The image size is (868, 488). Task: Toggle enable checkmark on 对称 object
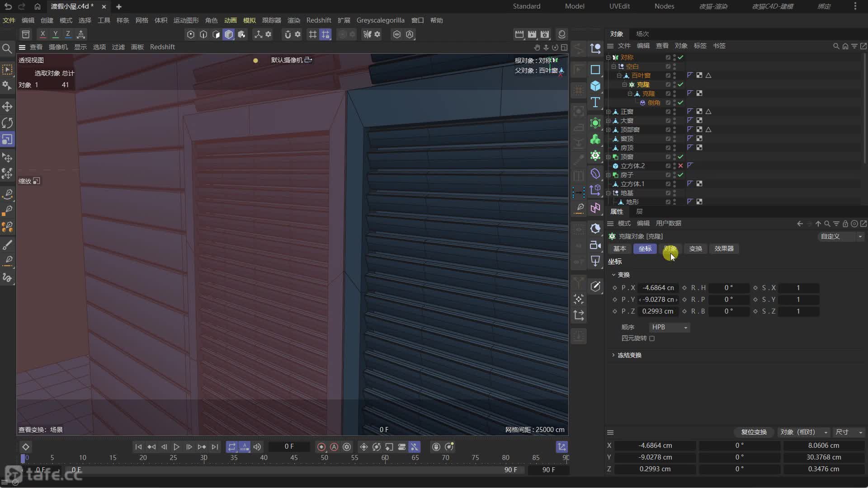pyautogui.click(x=680, y=57)
